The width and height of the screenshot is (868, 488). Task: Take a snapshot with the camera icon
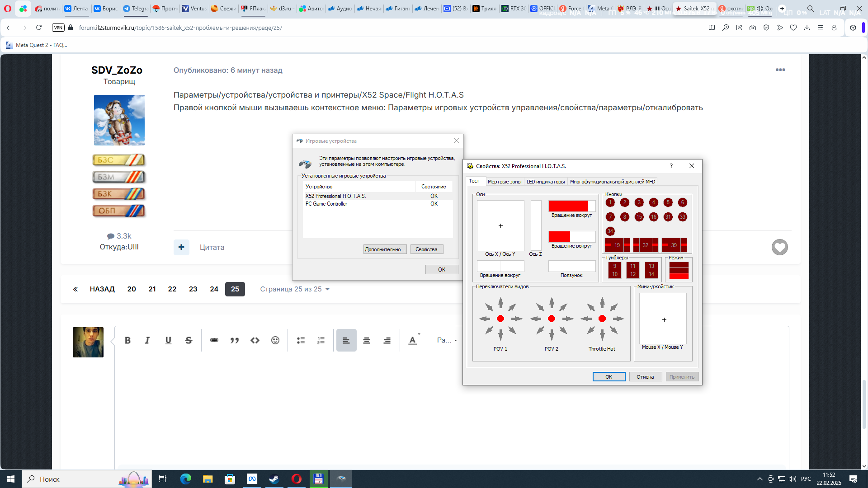click(x=753, y=28)
